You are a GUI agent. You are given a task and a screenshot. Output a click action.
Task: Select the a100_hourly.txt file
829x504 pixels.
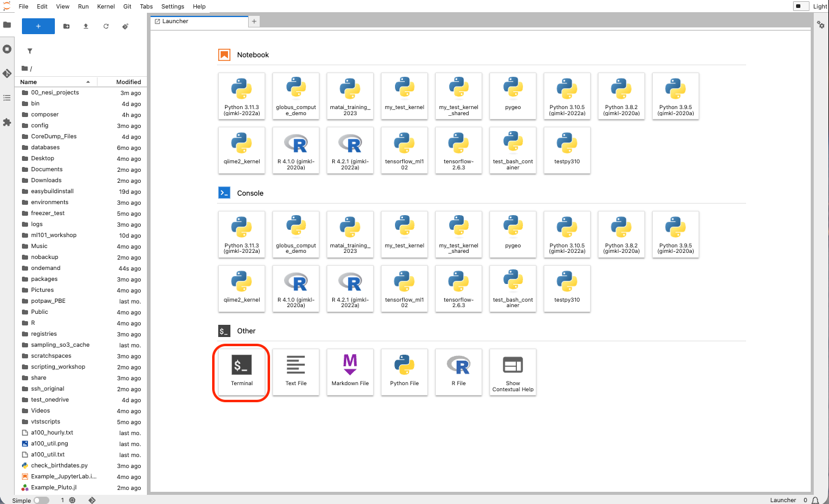80,433
